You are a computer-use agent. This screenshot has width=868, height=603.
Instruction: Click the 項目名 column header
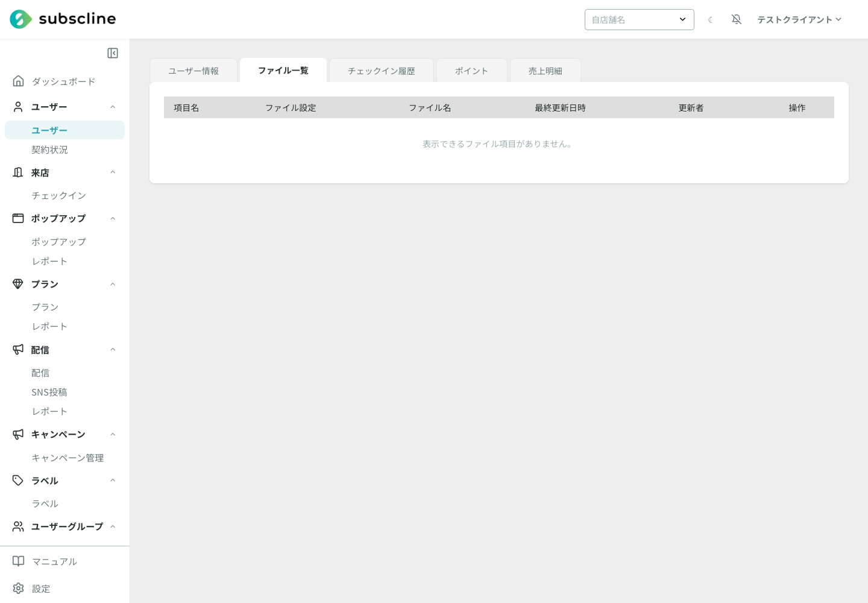pyautogui.click(x=186, y=107)
